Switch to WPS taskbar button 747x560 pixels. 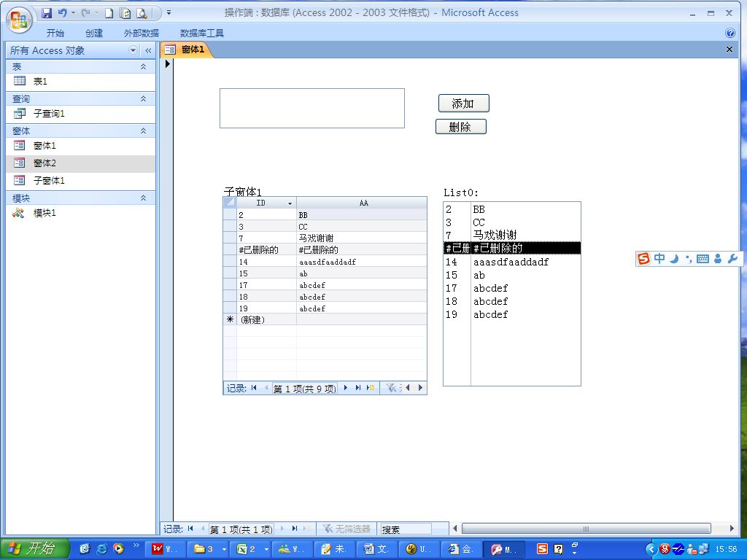point(165,549)
